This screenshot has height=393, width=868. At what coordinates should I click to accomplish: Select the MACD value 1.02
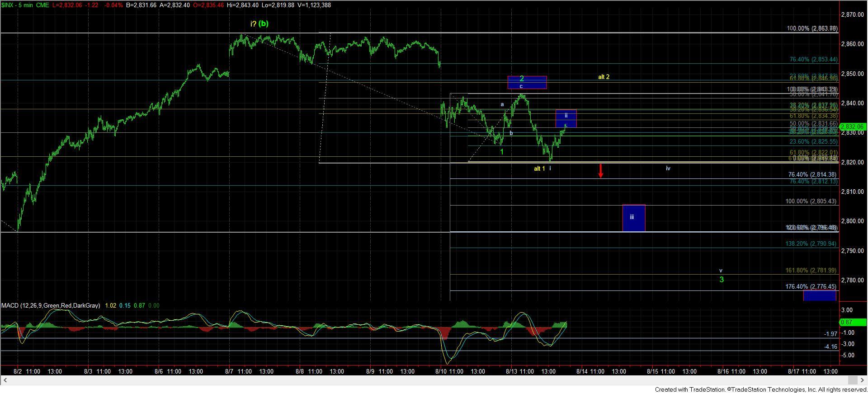click(110, 306)
